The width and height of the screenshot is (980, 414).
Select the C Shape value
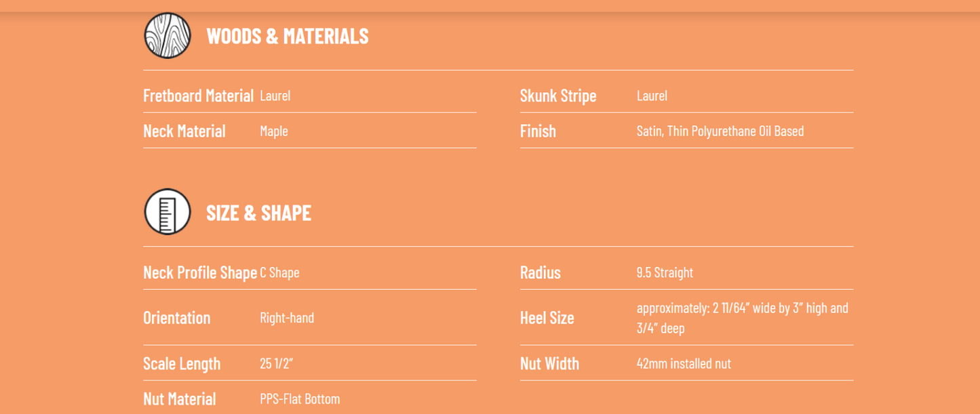pyautogui.click(x=279, y=272)
